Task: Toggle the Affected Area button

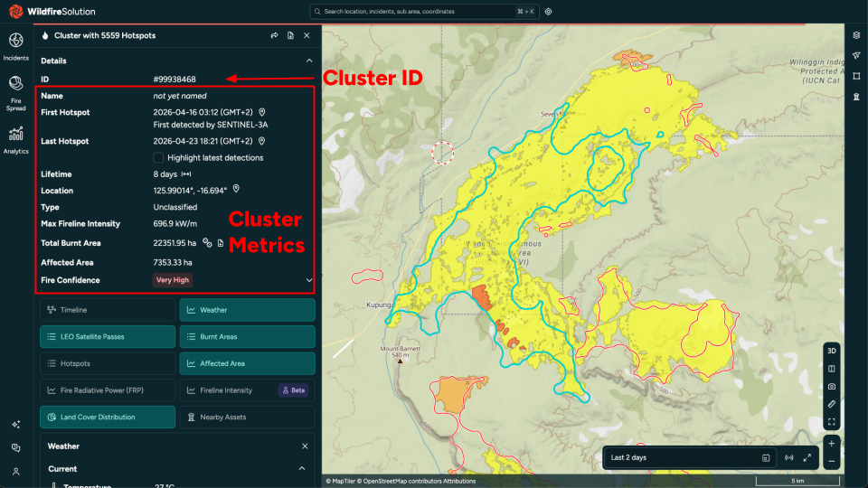Action: pos(248,363)
